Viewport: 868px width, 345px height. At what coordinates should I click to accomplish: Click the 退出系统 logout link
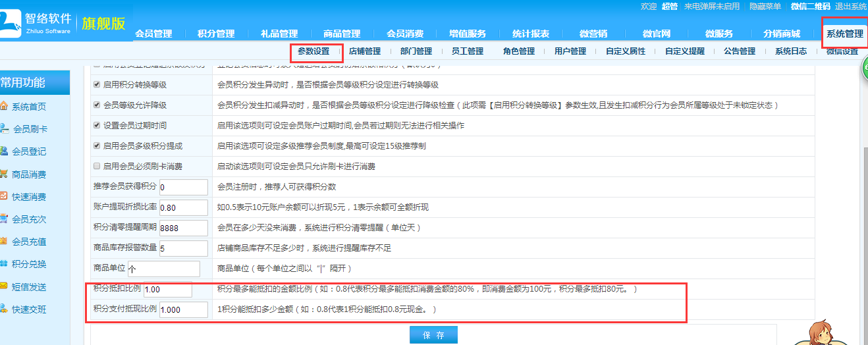point(851,6)
